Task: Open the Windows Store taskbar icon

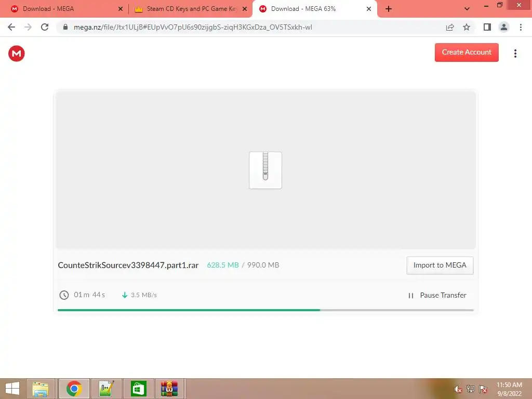Action: click(138, 389)
